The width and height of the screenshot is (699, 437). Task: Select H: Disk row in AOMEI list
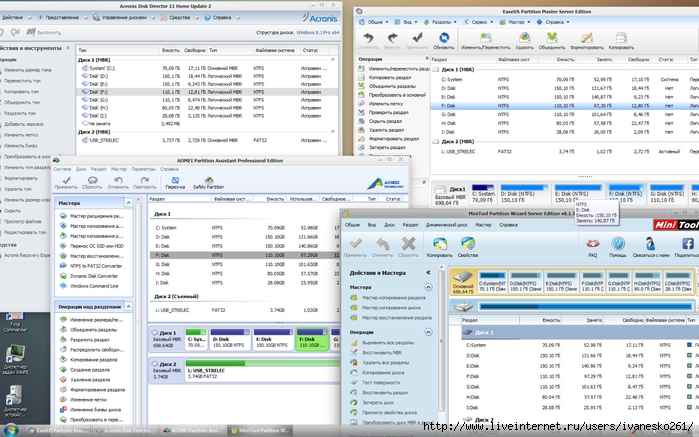coord(244,273)
